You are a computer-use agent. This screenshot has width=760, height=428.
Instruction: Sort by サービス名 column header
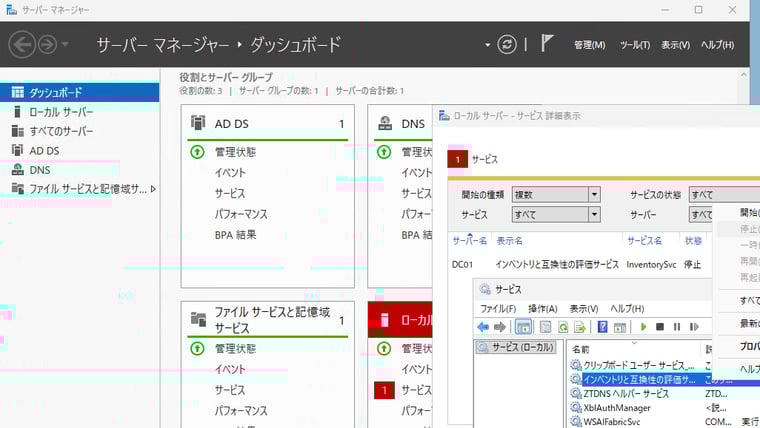coord(644,241)
